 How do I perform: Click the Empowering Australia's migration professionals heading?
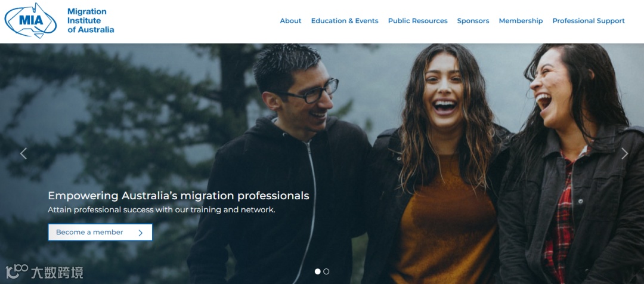point(179,196)
